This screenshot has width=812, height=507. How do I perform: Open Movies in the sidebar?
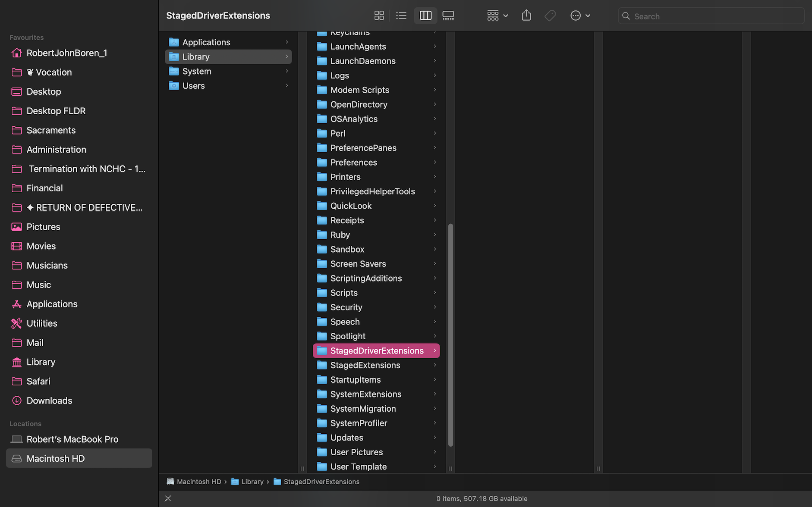79,246
